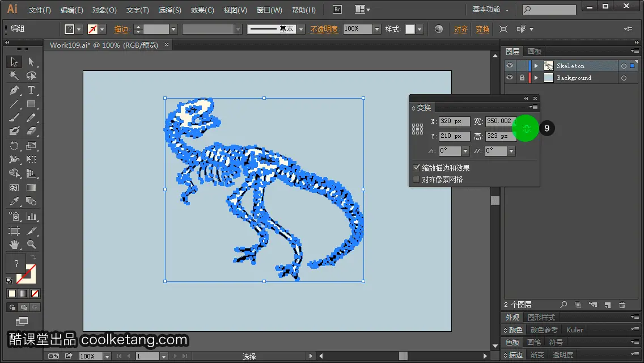
Task: Click Background layer target circle
Action: point(624,78)
